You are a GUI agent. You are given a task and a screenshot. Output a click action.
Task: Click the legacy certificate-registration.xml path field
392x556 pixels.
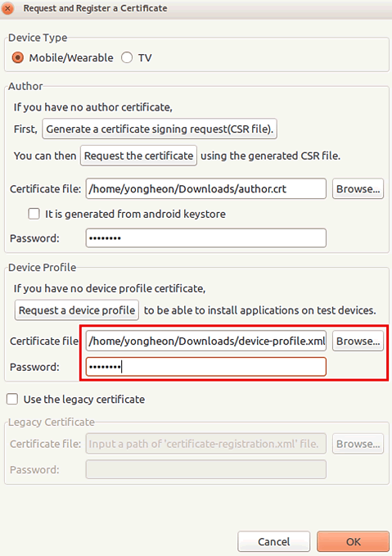206,444
